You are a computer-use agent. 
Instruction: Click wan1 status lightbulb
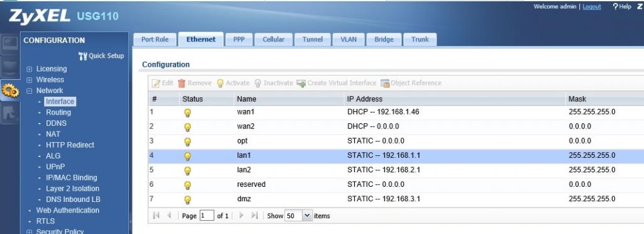(x=187, y=113)
